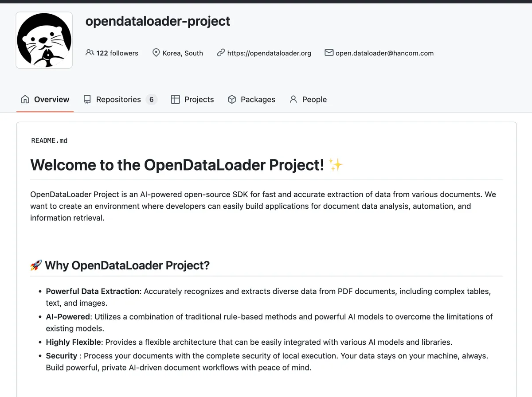The image size is (532, 397).
Task: Click the Repositories book icon
Action: click(87, 99)
